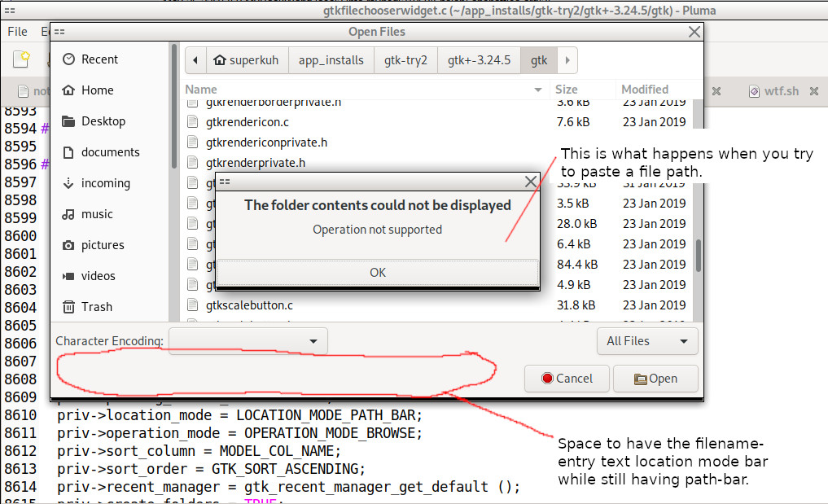Click sidebar vertical scrollbar
Image resolution: width=828 pixels, height=504 pixels.
pyautogui.click(x=173, y=106)
